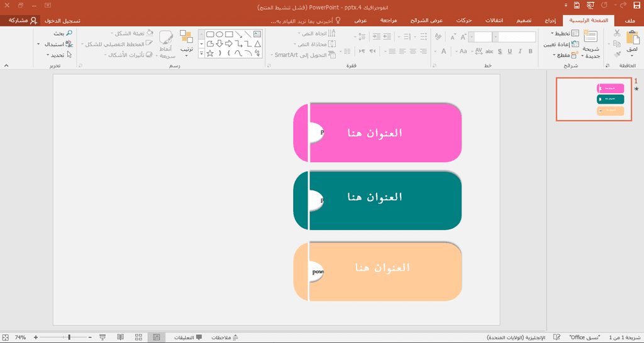Switch to the Review (مراجعة) tab
Image resolution: width=644 pixels, height=343 pixels.
[389, 21]
